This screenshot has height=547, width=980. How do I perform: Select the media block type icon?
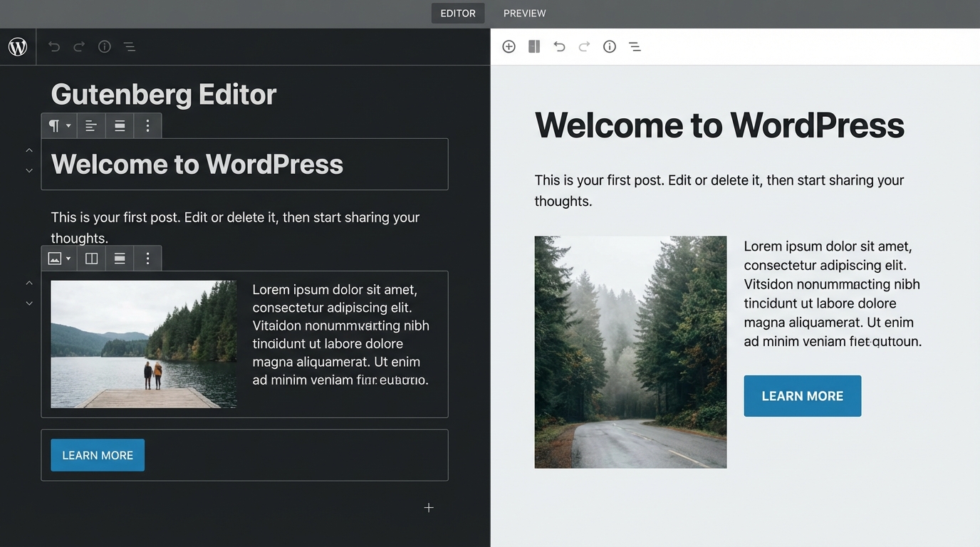[53, 258]
